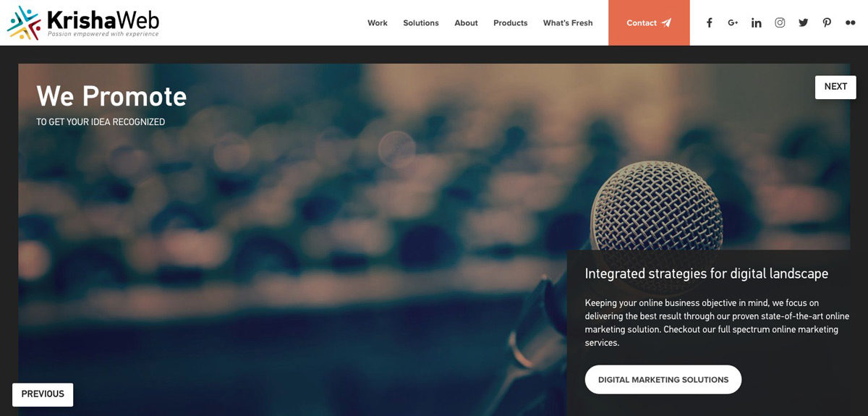This screenshot has width=868, height=416.
Task: Advance slider with NEXT button
Action: pos(835,87)
